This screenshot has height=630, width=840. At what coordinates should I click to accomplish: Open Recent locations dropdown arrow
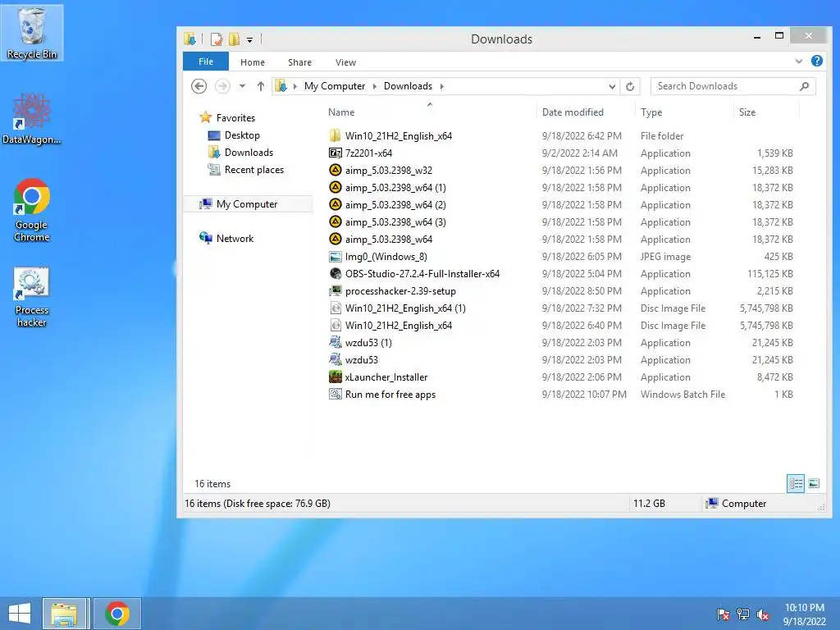[242, 86]
